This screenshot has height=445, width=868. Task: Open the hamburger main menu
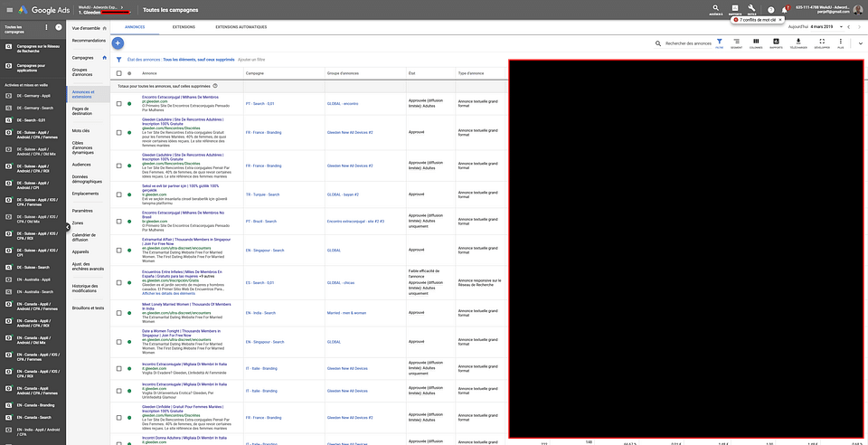9,10
